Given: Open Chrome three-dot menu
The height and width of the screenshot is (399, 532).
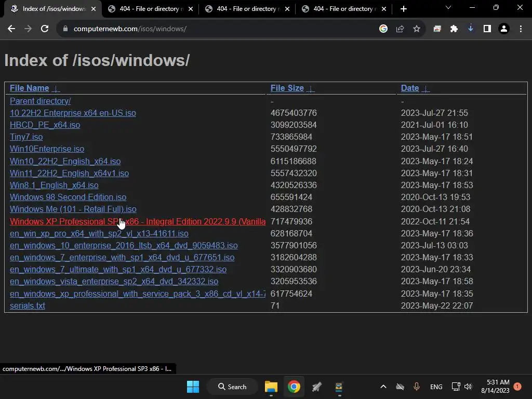Looking at the screenshot, I should coord(521,29).
